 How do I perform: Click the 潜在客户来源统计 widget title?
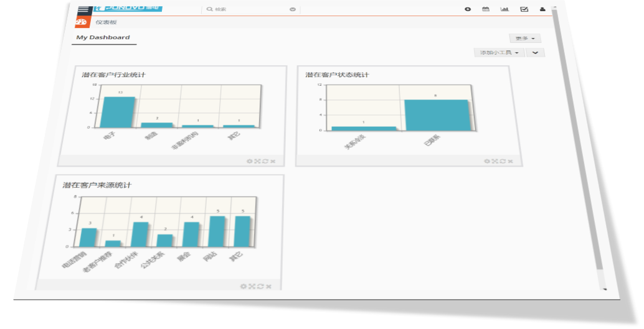click(x=97, y=185)
